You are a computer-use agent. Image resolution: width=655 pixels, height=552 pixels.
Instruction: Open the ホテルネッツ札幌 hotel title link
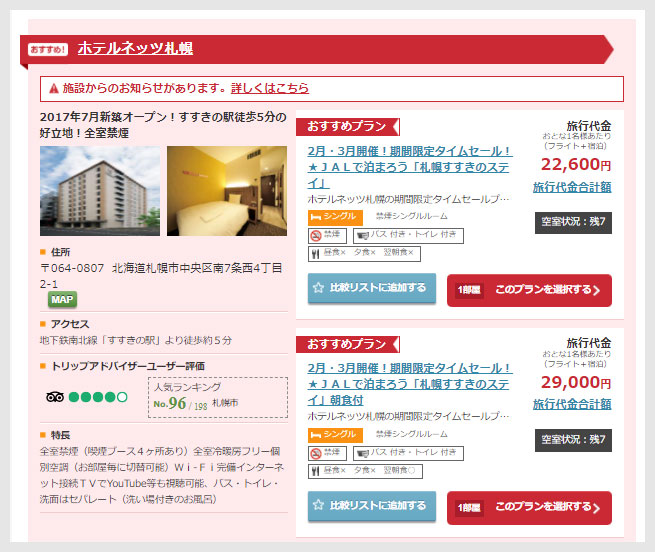pyautogui.click(x=135, y=48)
